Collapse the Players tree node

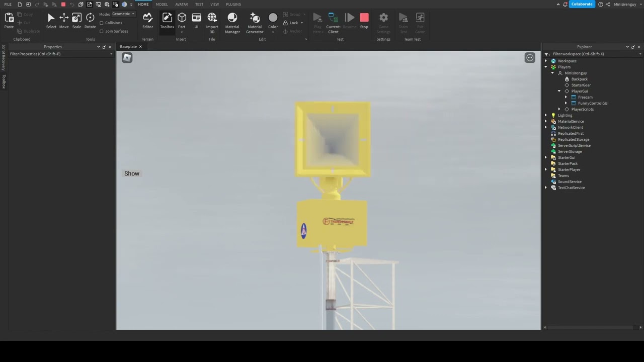point(546,67)
